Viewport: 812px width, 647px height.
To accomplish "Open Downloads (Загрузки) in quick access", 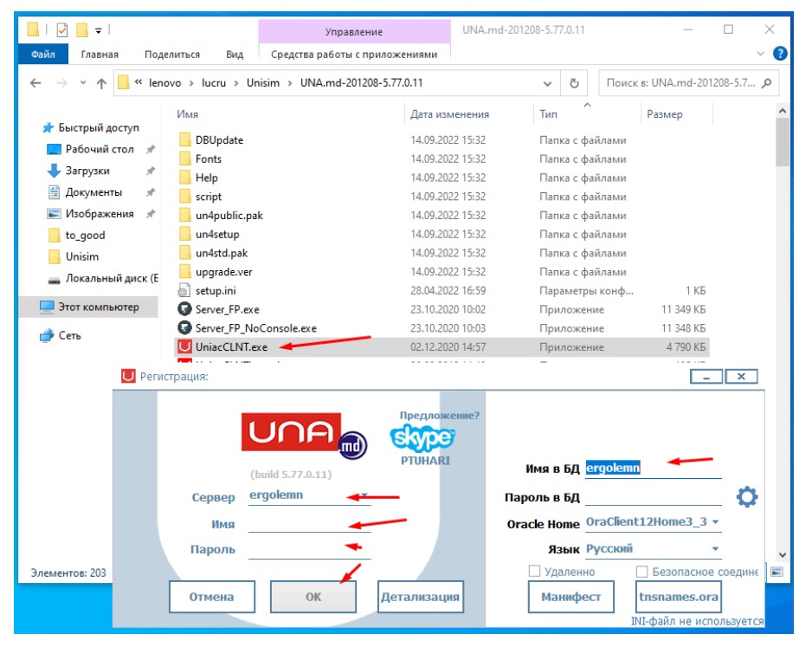I will tap(87, 171).
